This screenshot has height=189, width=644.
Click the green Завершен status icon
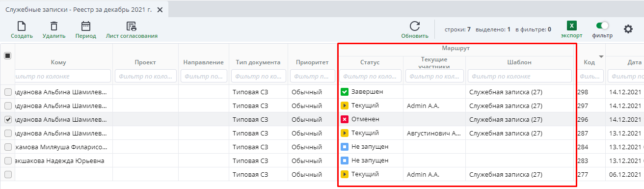tap(345, 92)
